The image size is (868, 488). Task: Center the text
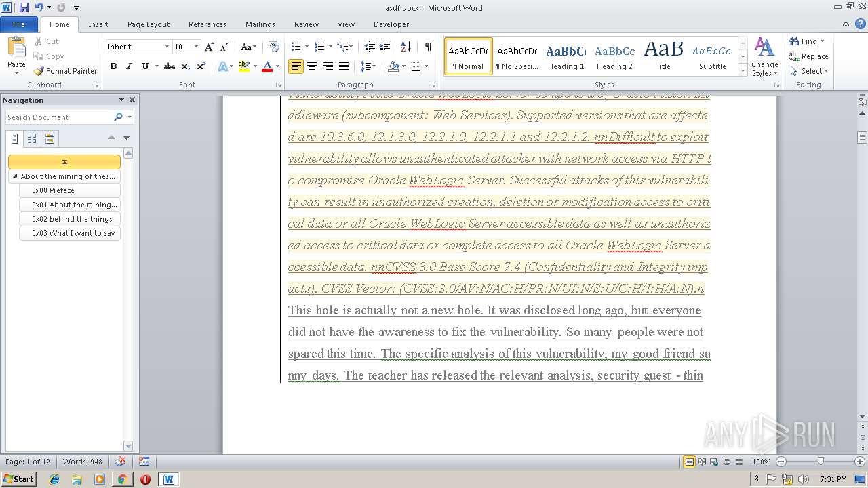pos(312,66)
